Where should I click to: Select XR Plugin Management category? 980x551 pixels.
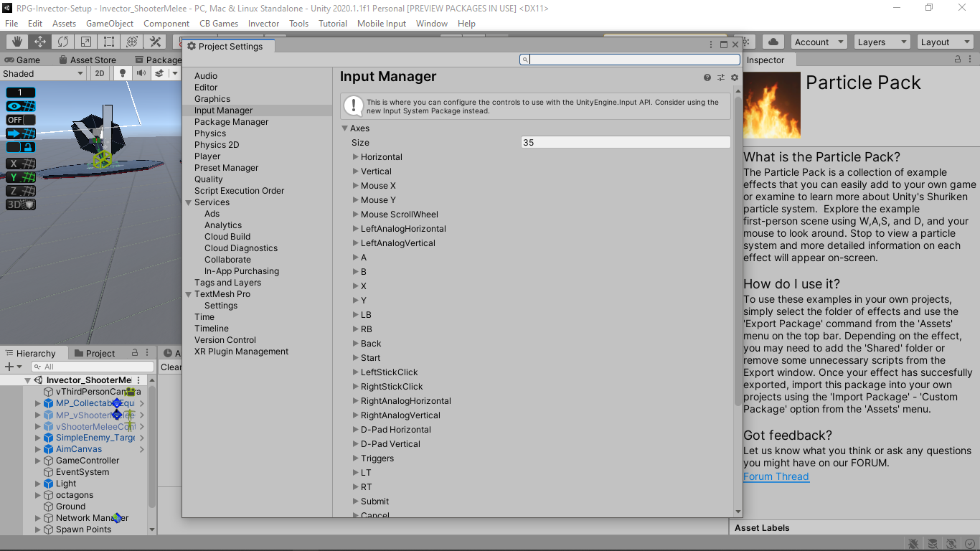click(x=241, y=352)
